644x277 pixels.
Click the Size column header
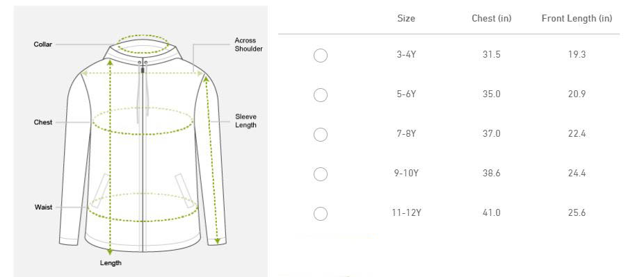[406, 19]
